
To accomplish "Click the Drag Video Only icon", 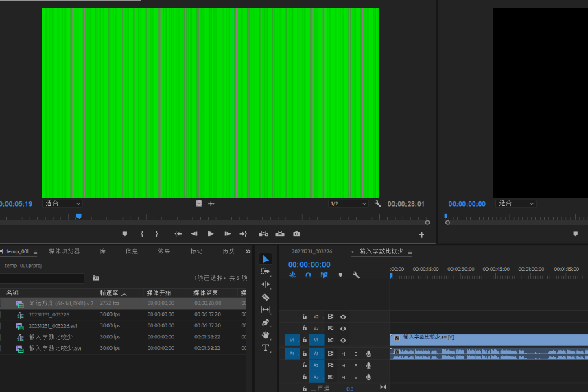I will 199,204.
